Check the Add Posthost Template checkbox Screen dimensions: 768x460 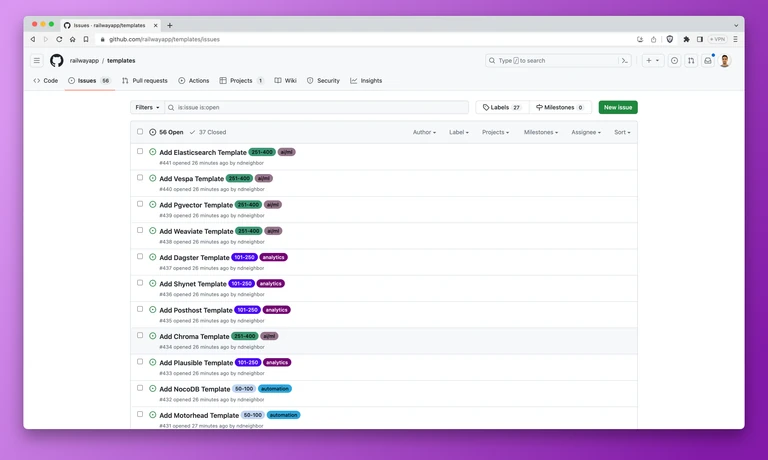pos(140,309)
